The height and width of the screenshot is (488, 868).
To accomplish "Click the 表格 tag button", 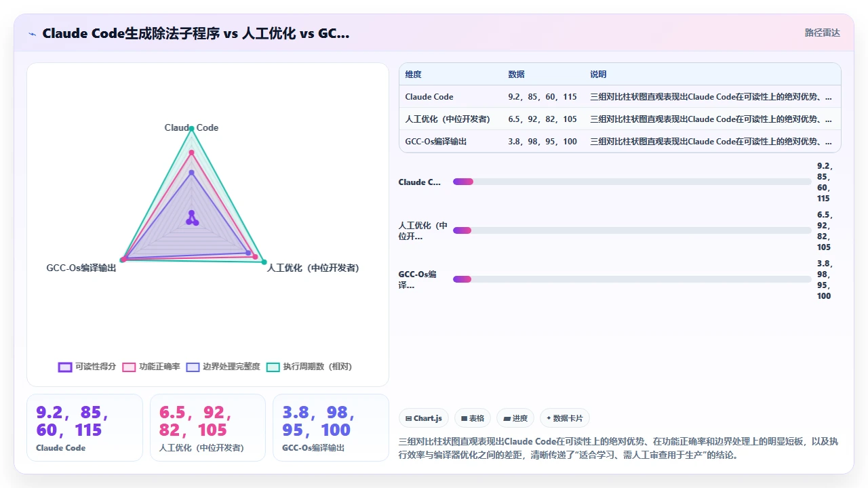I will click(472, 418).
